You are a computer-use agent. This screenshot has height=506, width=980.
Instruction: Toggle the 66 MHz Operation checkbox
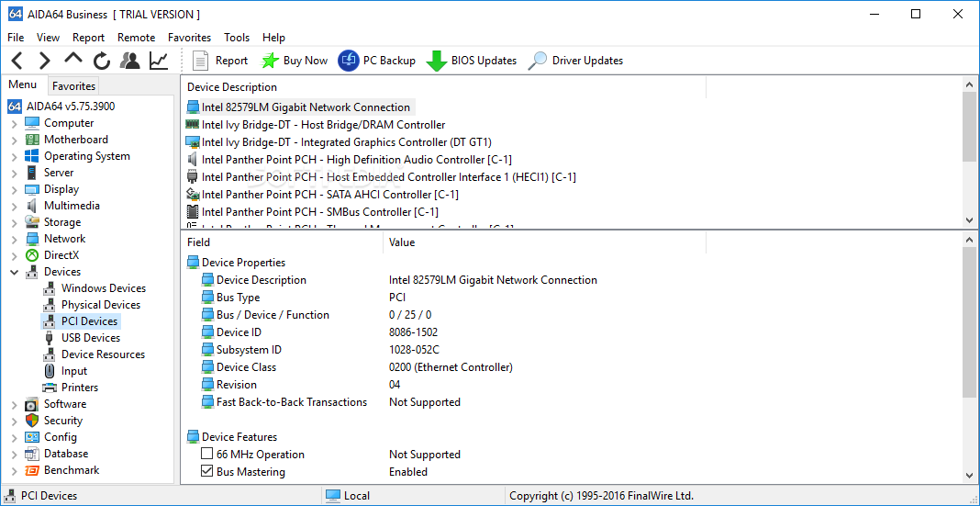206,454
